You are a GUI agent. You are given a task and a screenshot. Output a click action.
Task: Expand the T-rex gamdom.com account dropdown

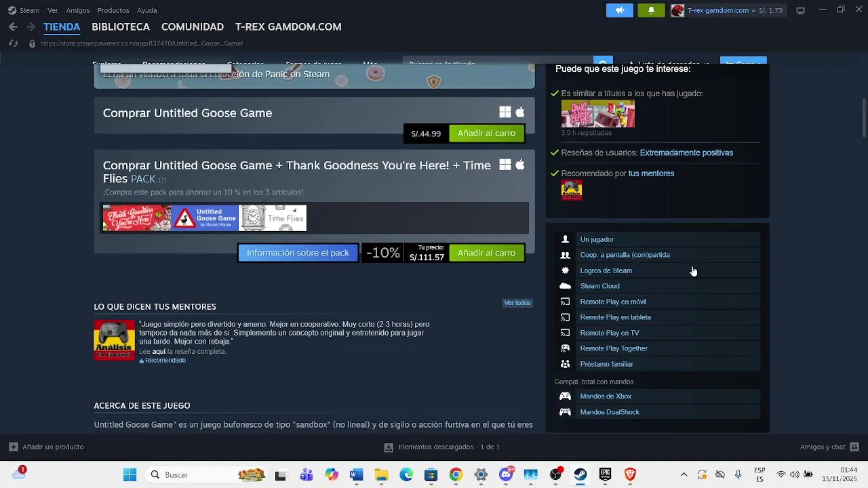[x=722, y=10]
